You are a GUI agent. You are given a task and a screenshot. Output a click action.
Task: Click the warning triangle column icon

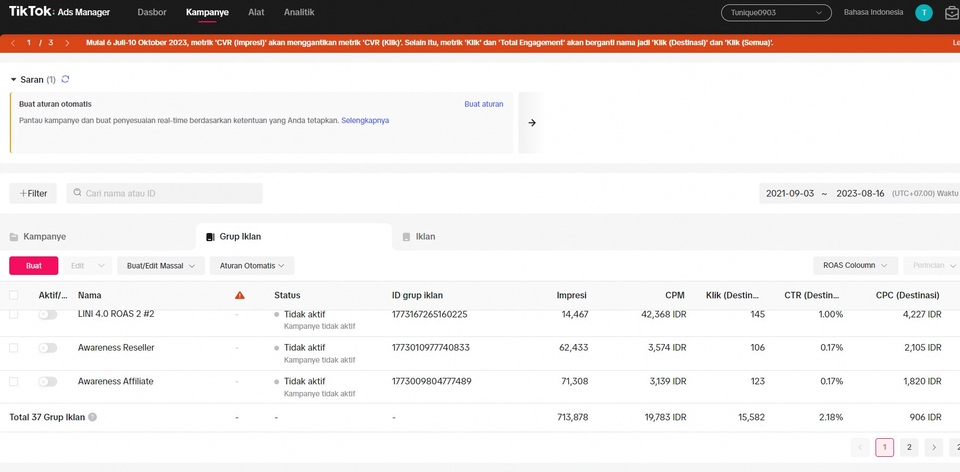tap(239, 295)
